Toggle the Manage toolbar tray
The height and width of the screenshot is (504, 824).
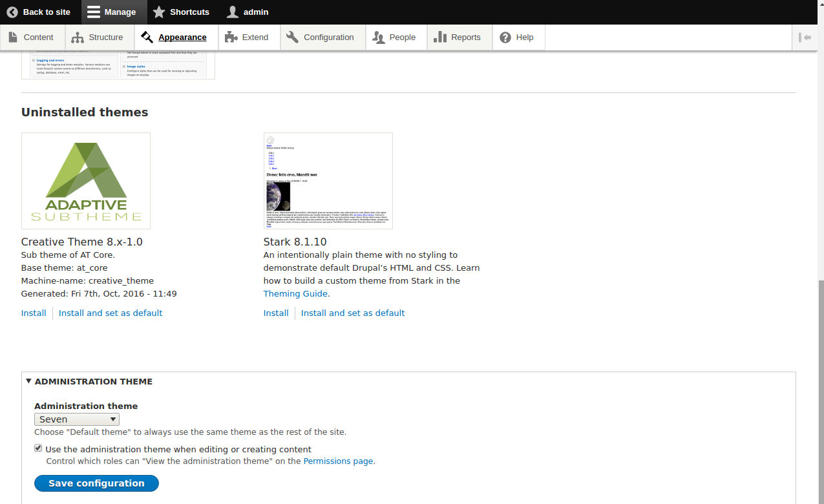(114, 12)
